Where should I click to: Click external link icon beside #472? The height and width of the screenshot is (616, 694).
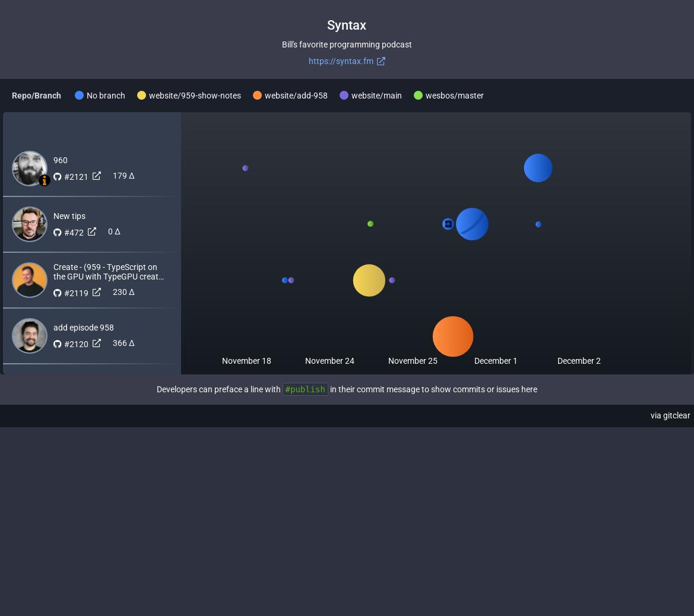point(91,232)
